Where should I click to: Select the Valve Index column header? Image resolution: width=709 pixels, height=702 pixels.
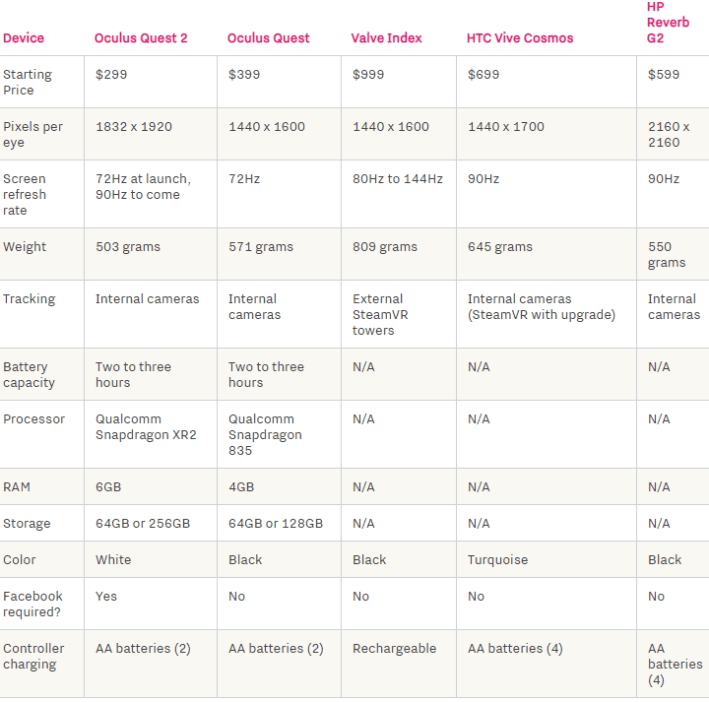(x=386, y=38)
